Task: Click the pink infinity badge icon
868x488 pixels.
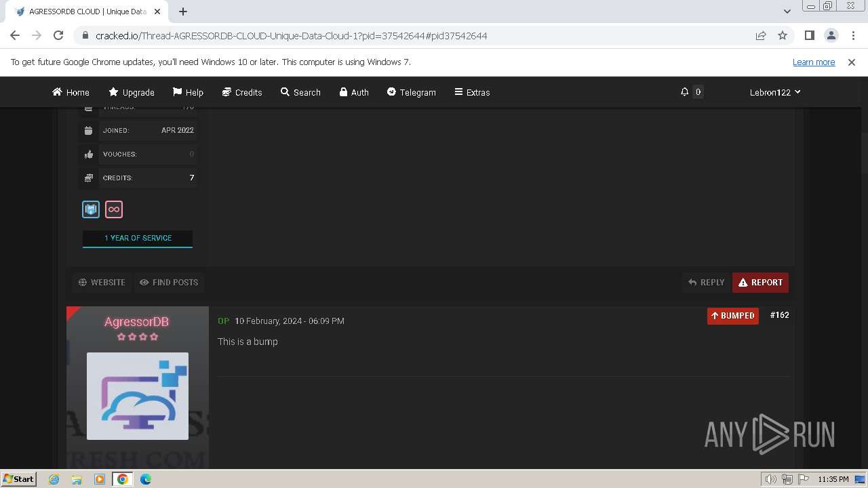Action: pyautogui.click(x=114, y=209)
